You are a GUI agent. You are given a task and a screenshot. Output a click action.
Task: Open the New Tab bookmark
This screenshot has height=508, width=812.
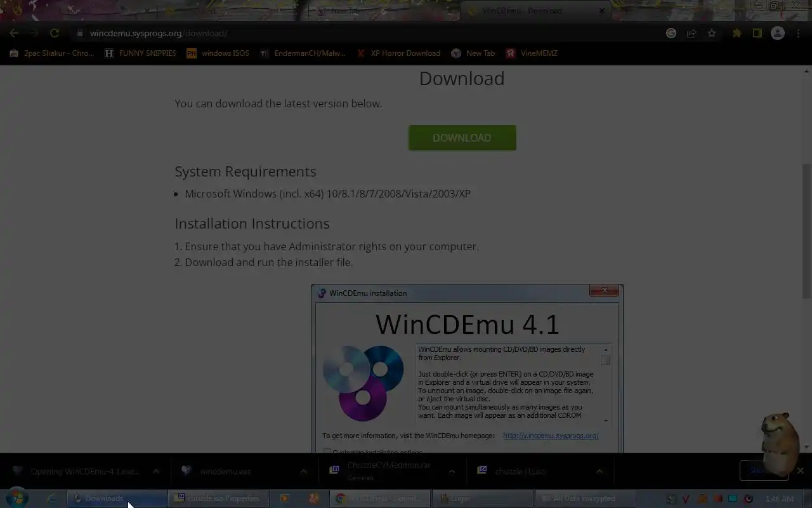473,53
